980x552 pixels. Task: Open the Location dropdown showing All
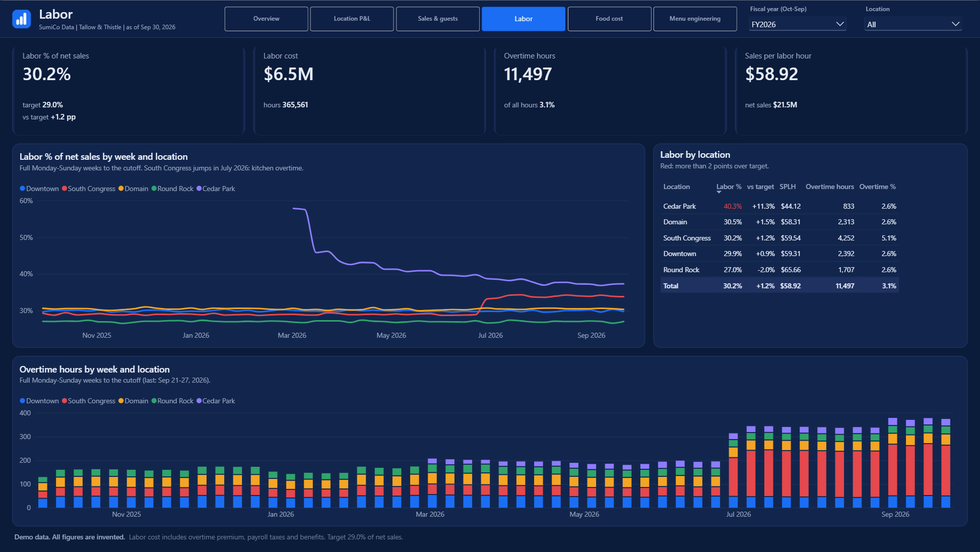click(x=913, y=24)
